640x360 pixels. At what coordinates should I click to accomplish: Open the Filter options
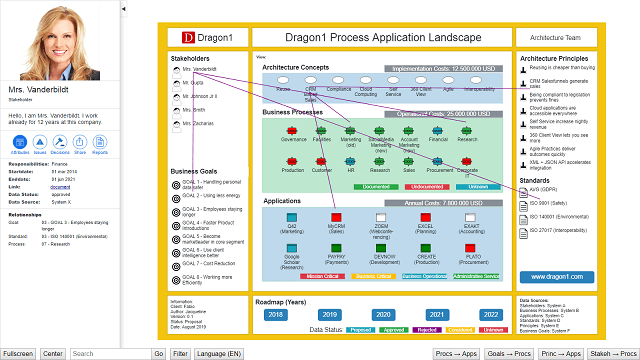tap(180, 354)
